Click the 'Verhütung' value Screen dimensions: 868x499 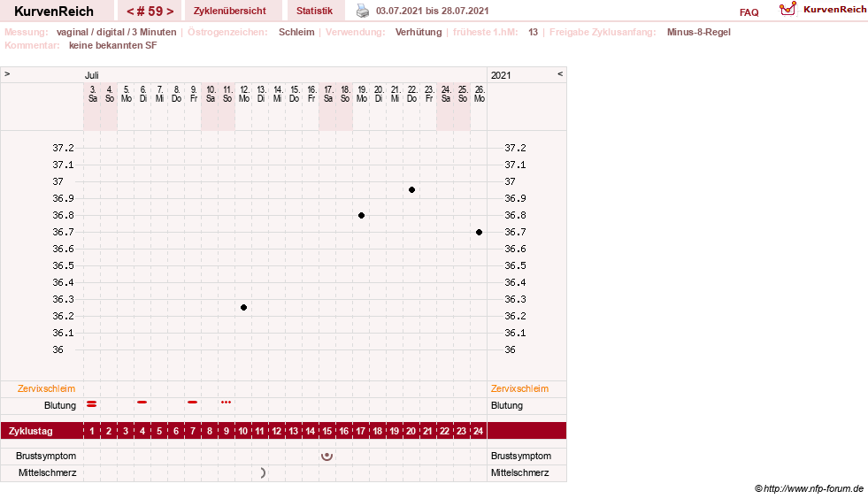pos(419,32)
